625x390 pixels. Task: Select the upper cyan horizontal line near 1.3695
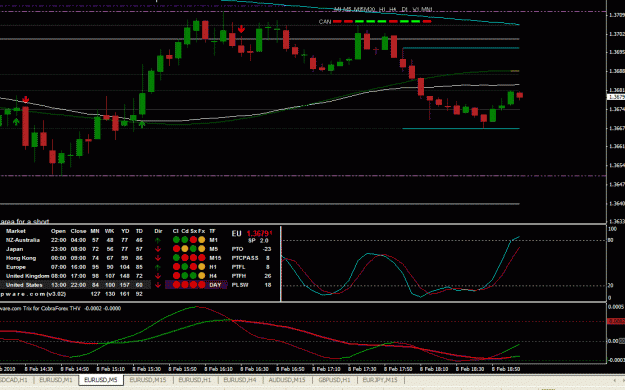tap(461, 48)
